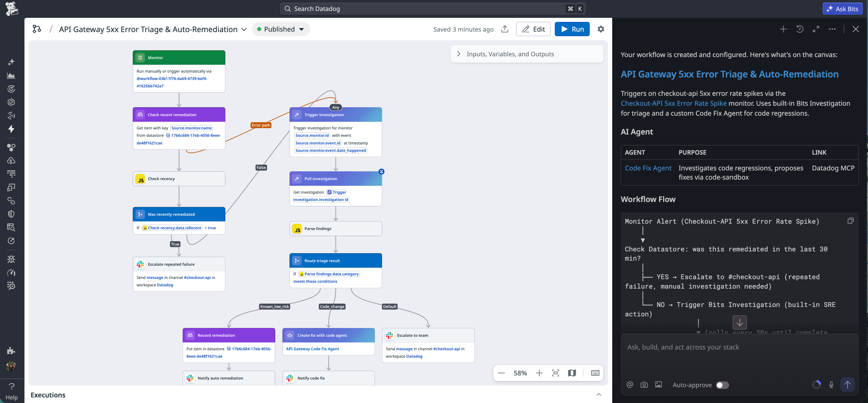This screenshot has width=868, height=403.
Task: Click the share/export workflow icon
Action: [504, 29]
